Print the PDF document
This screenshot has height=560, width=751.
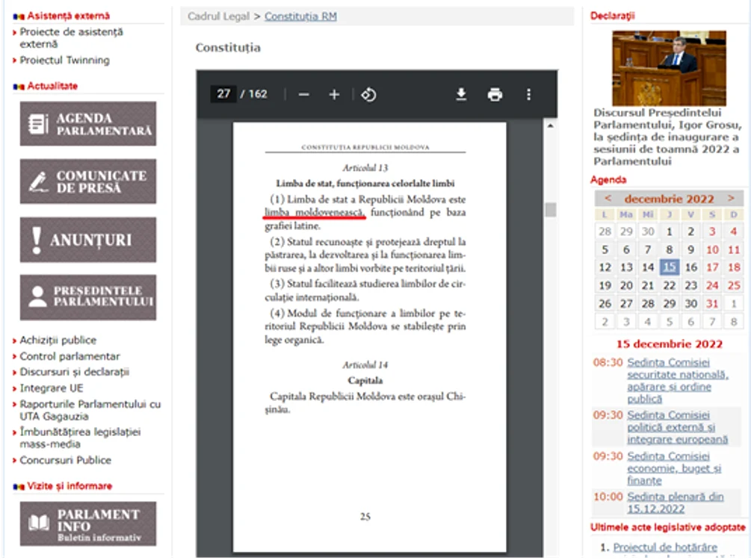[495, 95]
